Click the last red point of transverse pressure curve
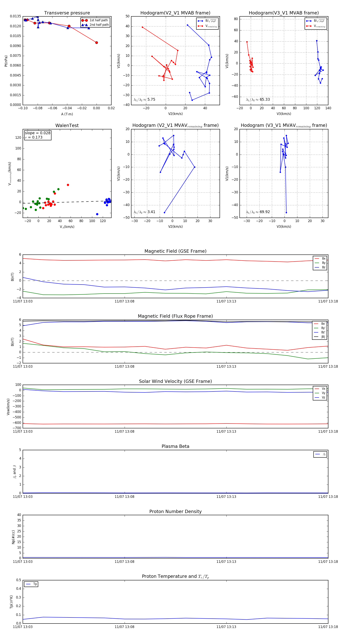This screenshot has height=644, width=351. [97, 43]
